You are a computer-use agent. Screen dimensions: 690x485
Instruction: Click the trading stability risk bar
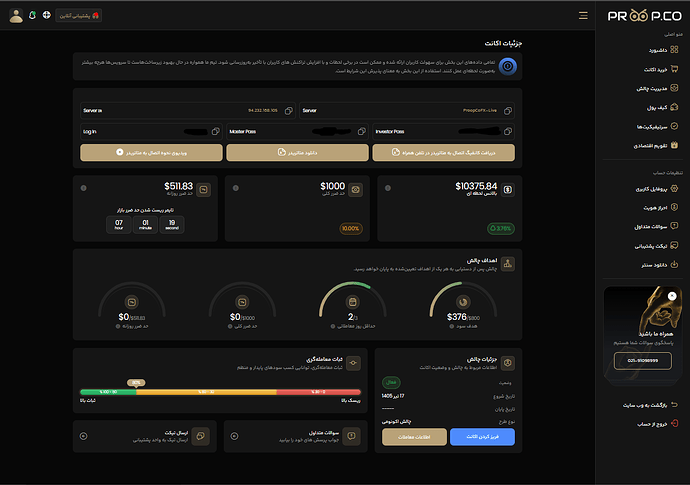220,392
